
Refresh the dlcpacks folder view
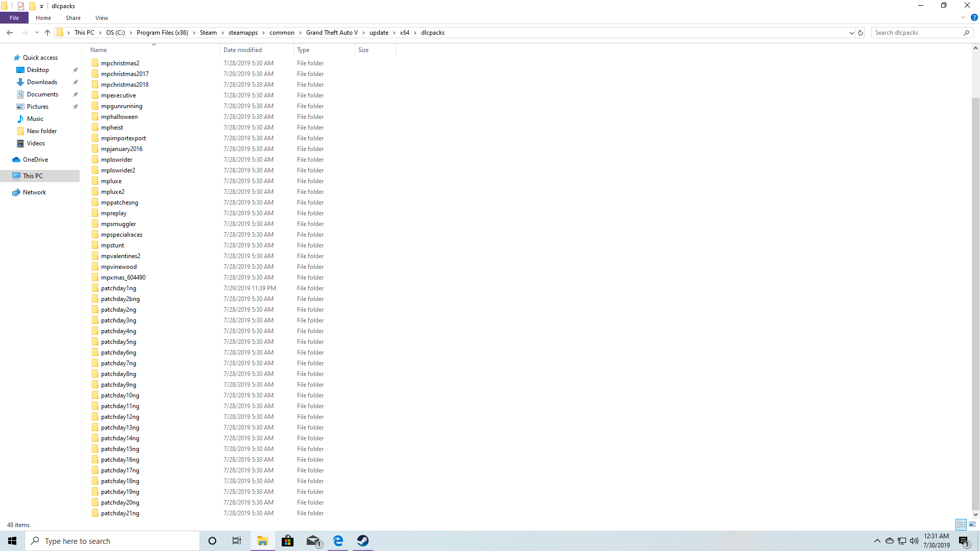pyautogui.click(x=861, y=33)
